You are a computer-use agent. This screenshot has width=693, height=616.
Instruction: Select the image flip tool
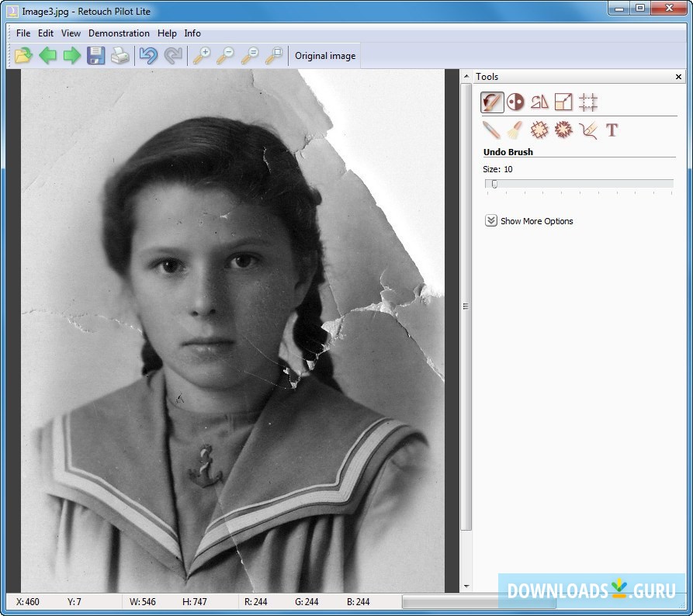coord(539,102)
